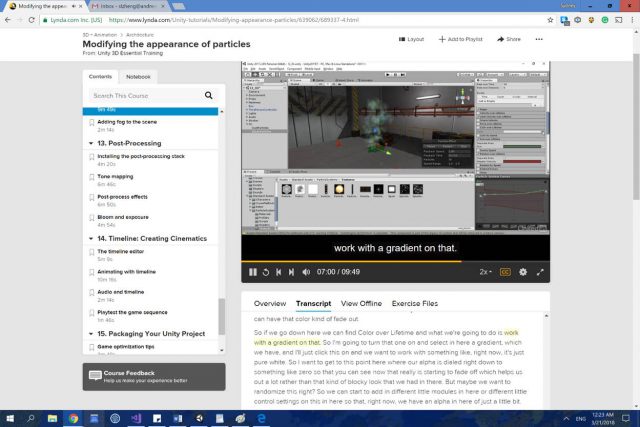Focus the Search This Course field

[x=146, y=96]
